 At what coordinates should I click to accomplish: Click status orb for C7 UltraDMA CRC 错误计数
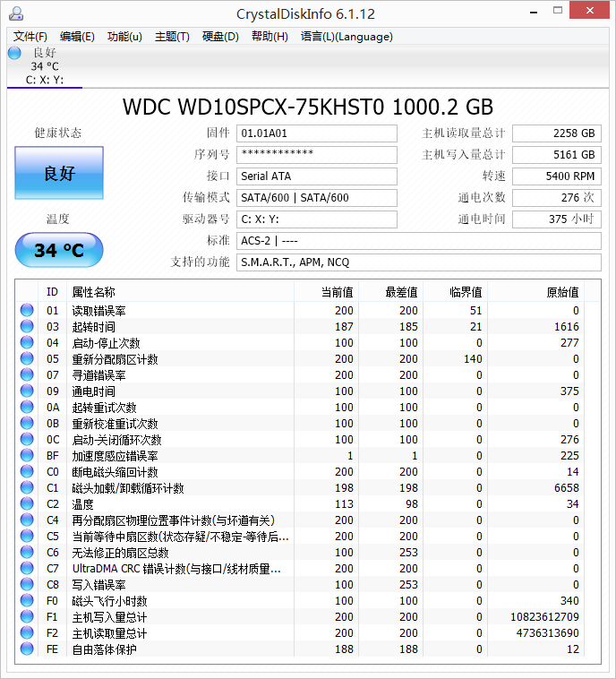click(x=27, y=568)
